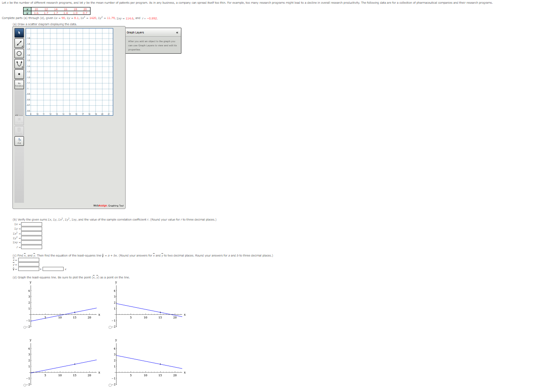Click the Σx² input field
Viewport: 545px width, 392px height.
point(31,233)
